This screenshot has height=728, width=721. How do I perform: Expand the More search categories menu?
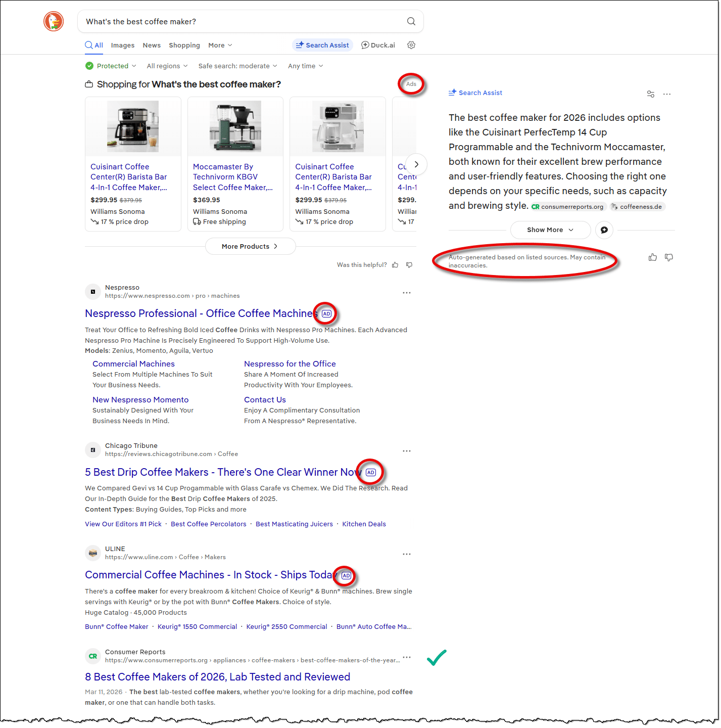[x=220, y=45]
